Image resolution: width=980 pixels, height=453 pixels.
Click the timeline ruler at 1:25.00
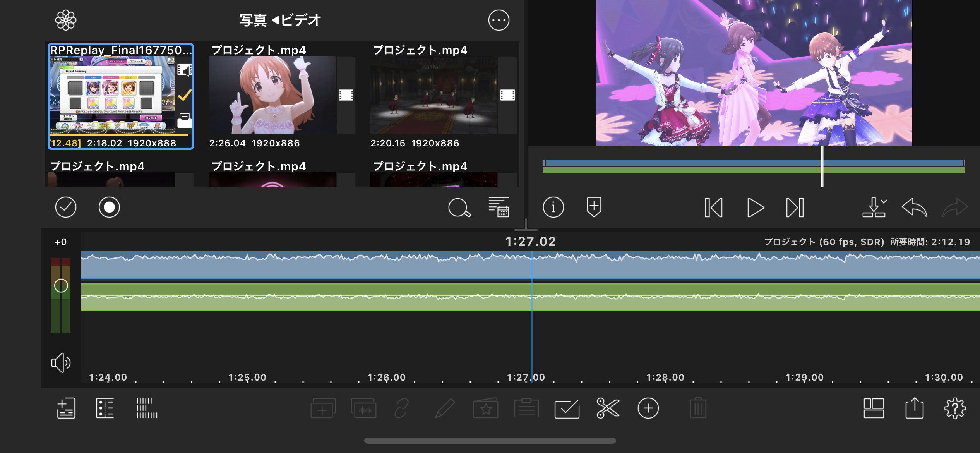pyautogui.click(x=247, y=377)
